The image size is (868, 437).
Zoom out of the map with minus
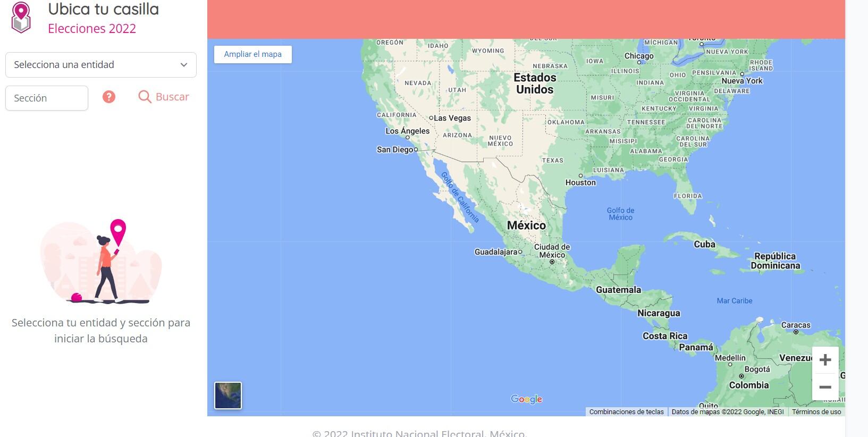pyautogui.click(x=825, y=387)
